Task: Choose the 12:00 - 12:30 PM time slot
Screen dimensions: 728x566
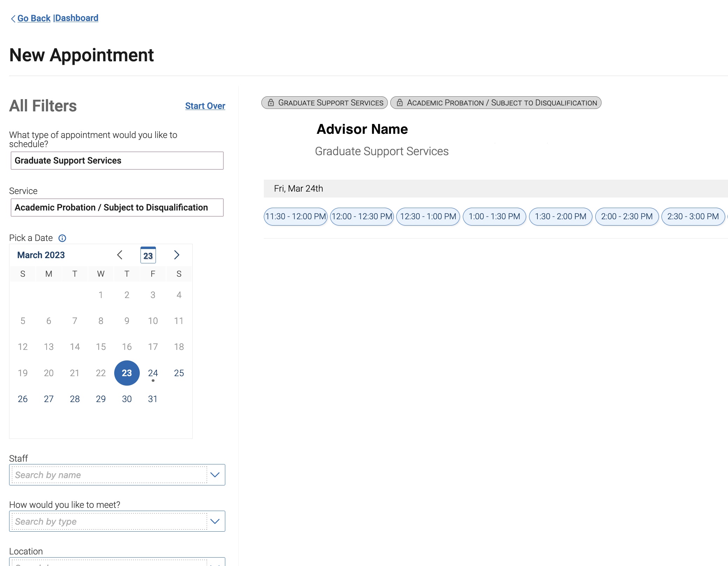Action: pos(362,216)
